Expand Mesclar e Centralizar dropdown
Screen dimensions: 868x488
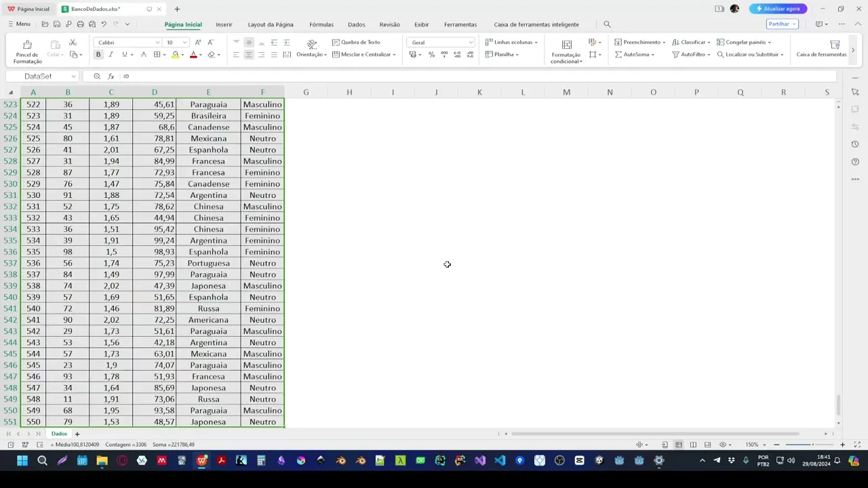(394, 54)
